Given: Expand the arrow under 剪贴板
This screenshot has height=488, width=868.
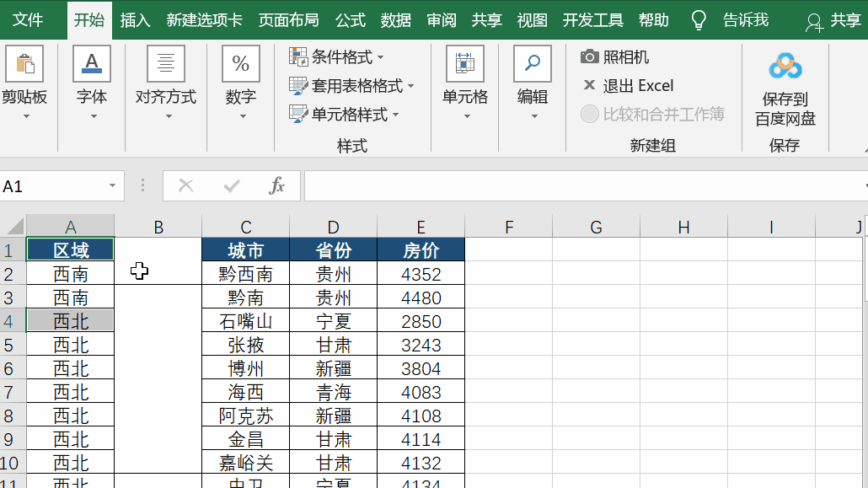Looking at the screenshot, I should (x=26, y=116).
